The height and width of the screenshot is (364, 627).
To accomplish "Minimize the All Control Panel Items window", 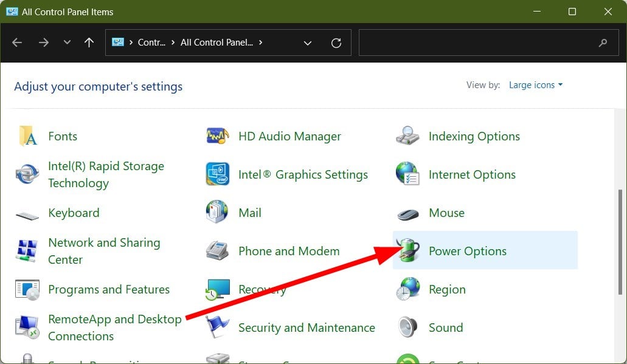I will tap(537, 12).
